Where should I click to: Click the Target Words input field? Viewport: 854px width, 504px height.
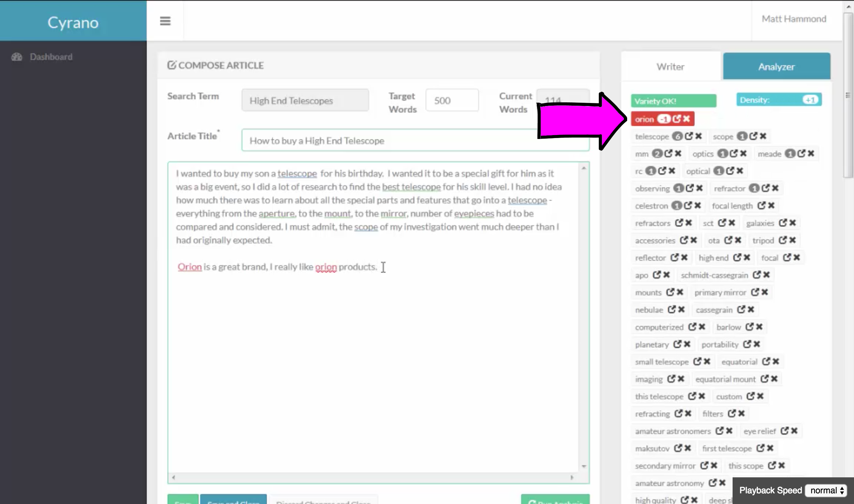452,101
